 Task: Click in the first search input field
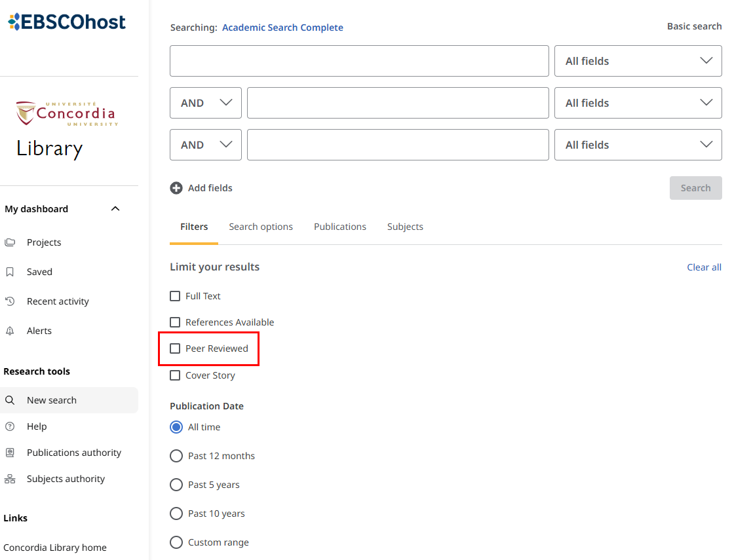coord(358,61)
